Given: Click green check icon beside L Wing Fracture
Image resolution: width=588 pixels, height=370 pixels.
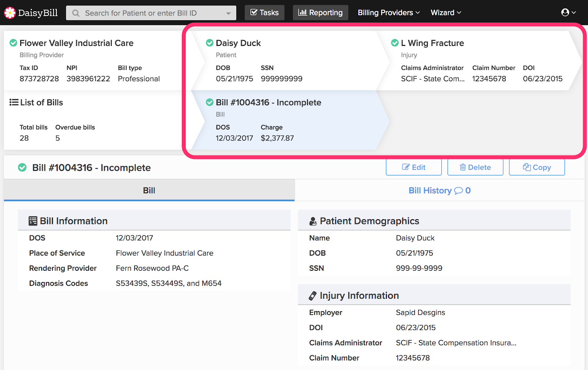Looking at the screenshot, I should point(395,43).
